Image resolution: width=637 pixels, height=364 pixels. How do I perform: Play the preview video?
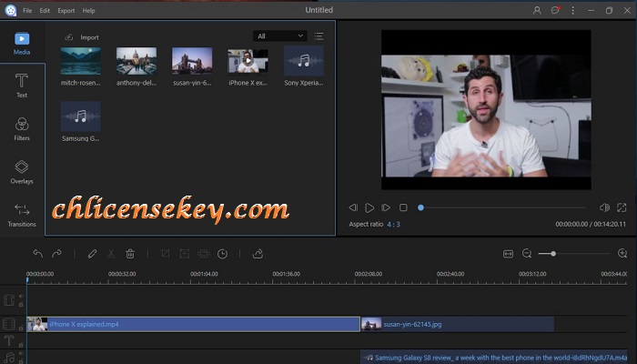coord(369,208)
